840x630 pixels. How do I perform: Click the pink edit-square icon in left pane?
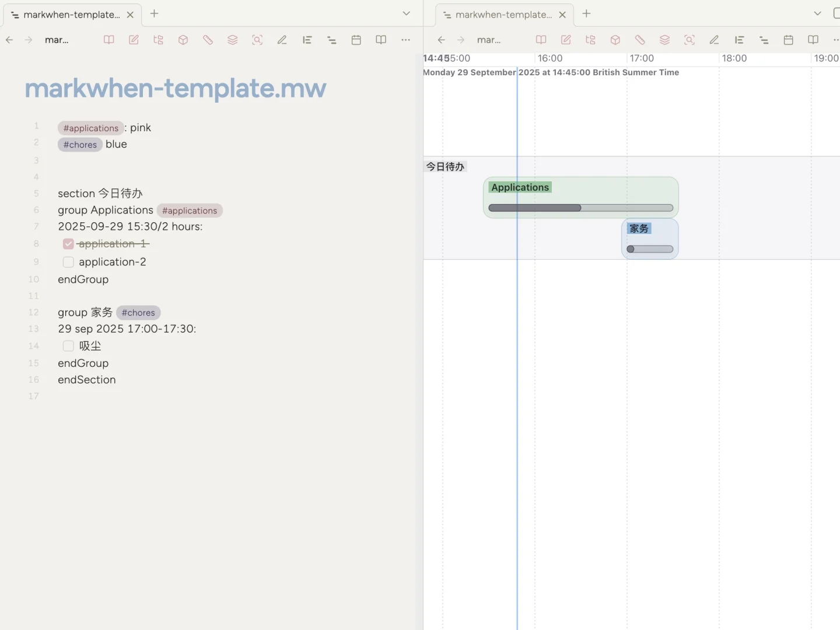[x=134, y=40]
